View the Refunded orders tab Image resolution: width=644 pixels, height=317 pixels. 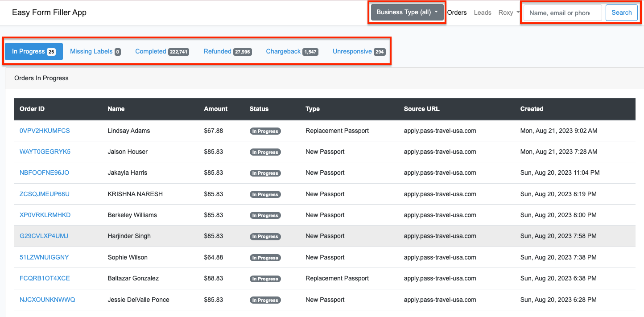(227, 52)
